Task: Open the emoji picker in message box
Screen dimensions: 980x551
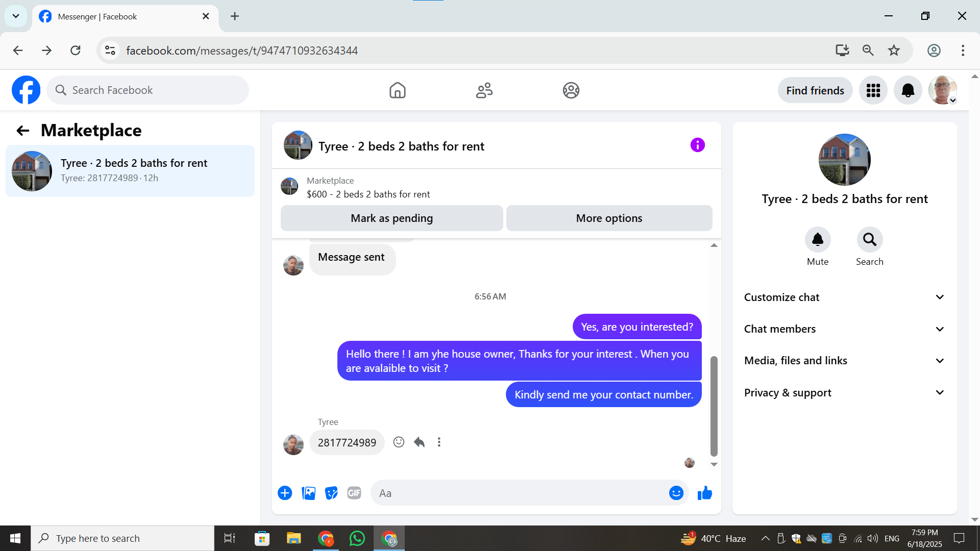Action: click(676, 493)
